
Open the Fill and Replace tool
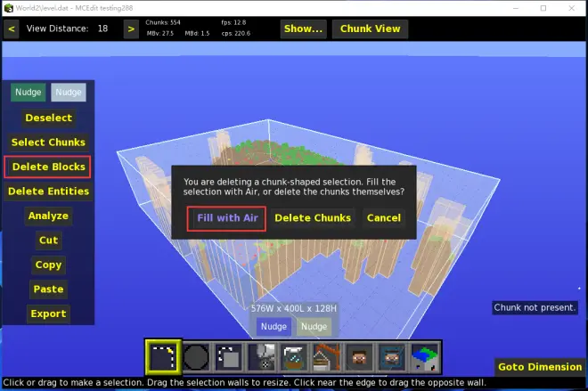point(261,357)
